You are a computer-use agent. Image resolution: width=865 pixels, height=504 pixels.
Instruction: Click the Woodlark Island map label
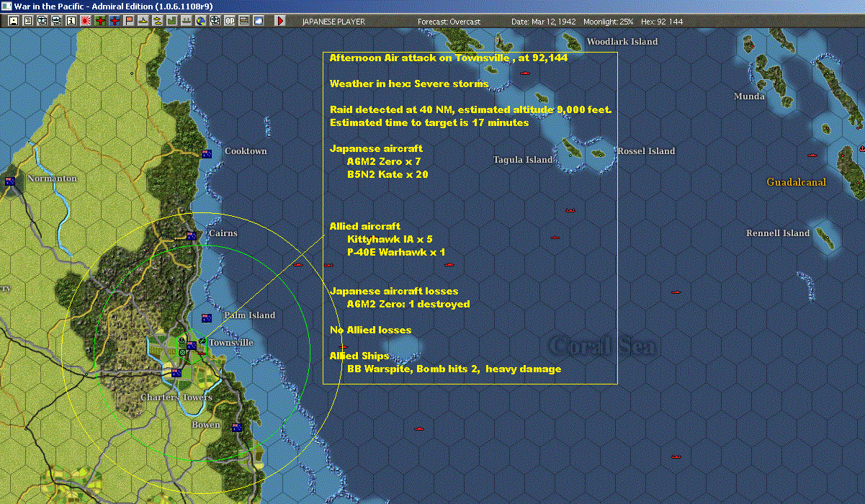tap(622, 42)
